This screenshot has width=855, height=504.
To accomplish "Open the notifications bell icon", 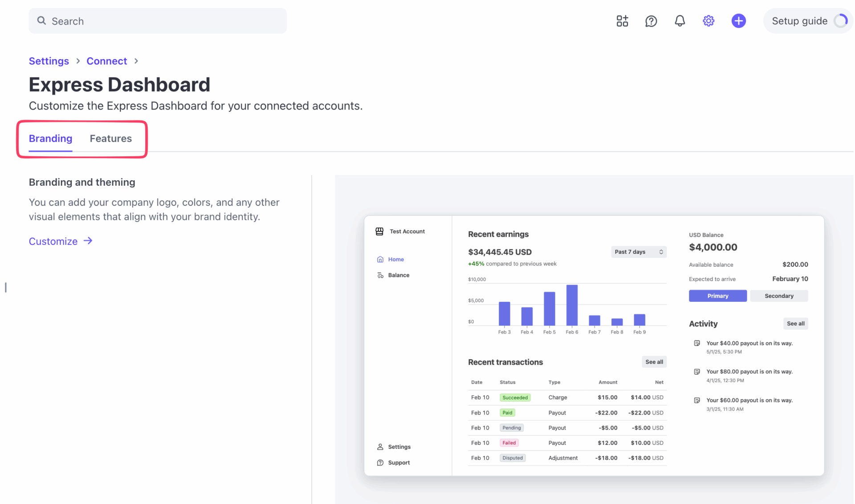I will 680,20.
